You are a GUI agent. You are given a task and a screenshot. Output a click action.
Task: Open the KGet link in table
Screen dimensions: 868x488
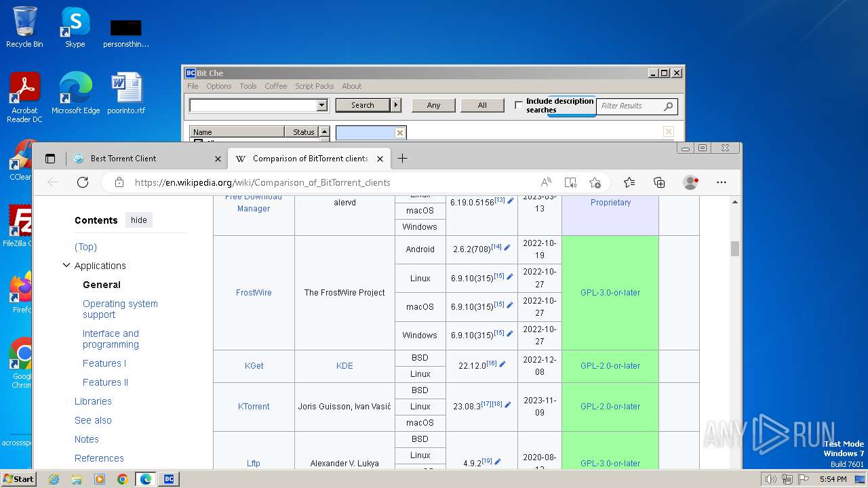point(254,366)
